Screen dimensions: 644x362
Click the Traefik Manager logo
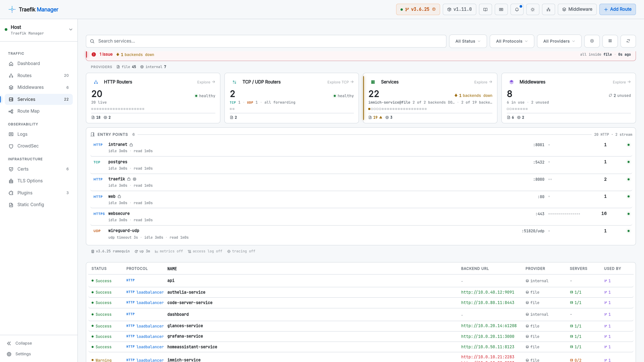tap(34, 9)
